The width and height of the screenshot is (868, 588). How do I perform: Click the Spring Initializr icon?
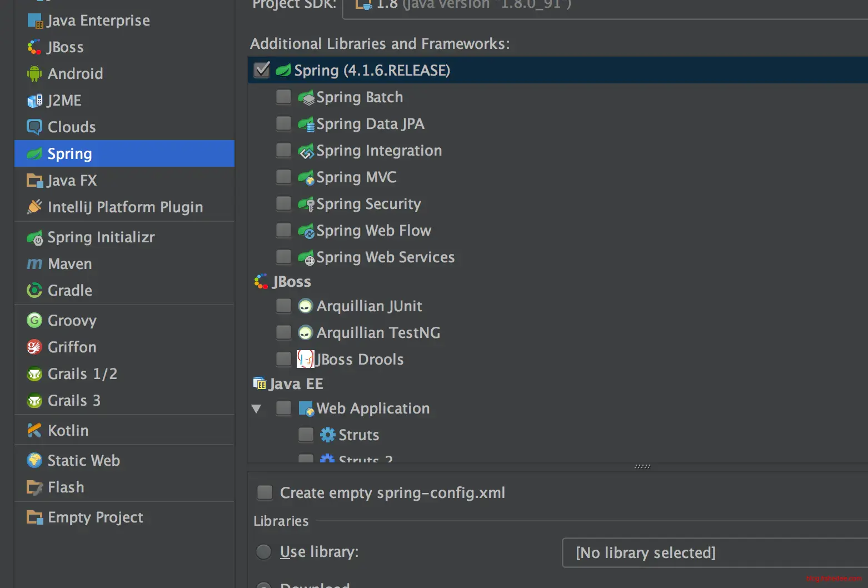pos(34,238)
